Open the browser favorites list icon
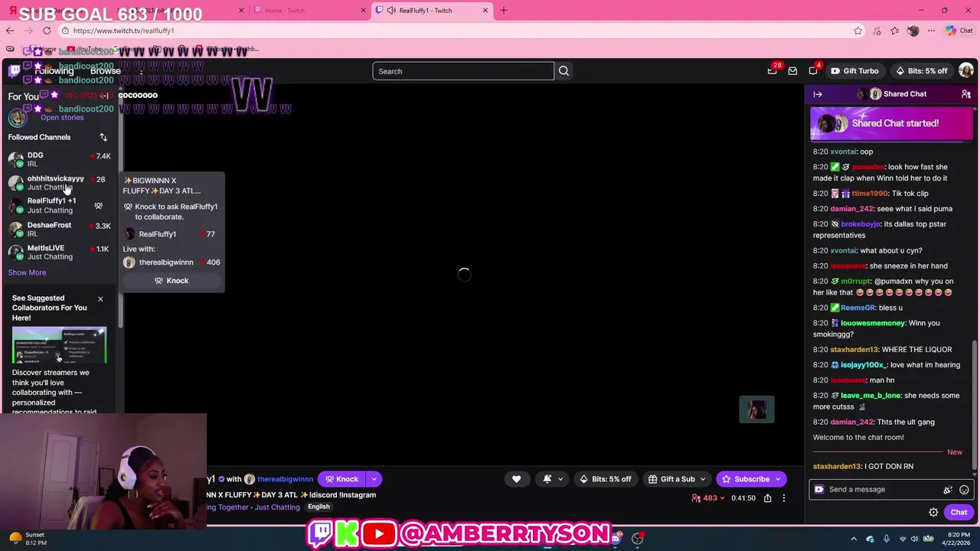980x551 pixels. pyautogui.click(x=894, y=31)
